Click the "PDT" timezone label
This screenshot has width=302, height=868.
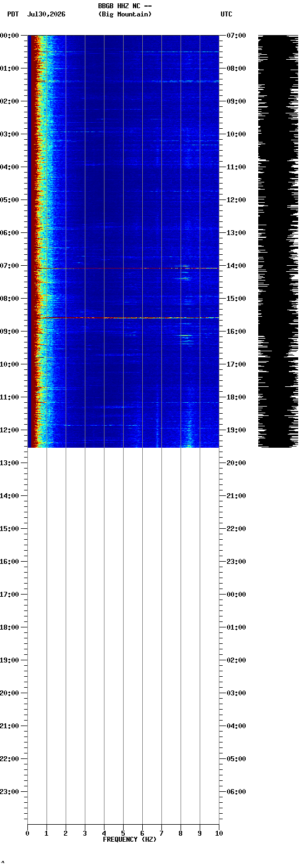point(13,14)
